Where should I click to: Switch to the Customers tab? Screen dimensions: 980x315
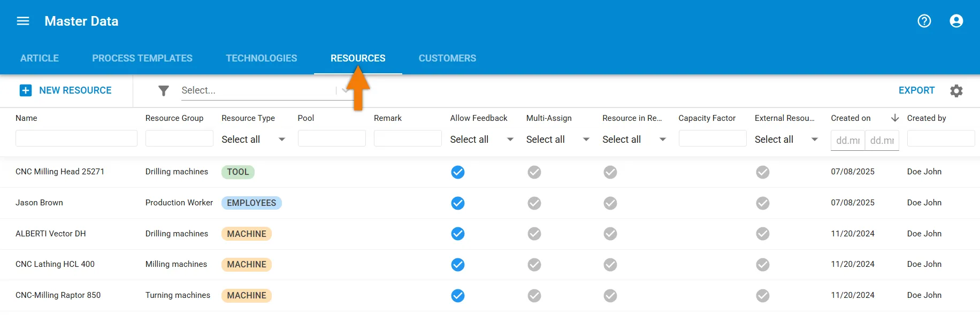point(447,58)
